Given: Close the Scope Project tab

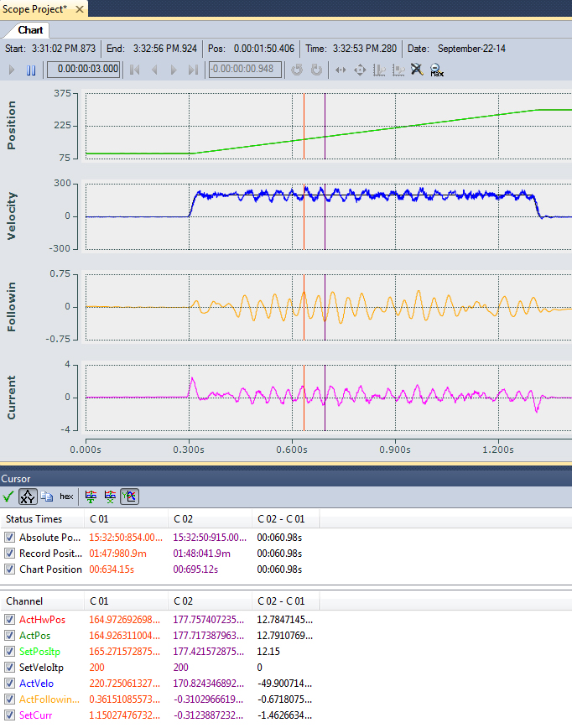Looking at the screenshot, I should pos(80,9).
